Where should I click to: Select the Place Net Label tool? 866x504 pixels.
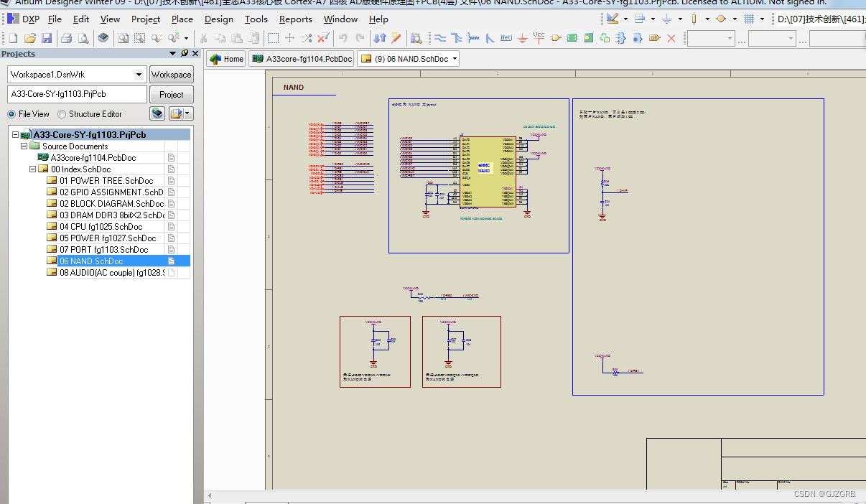(506, 38)
